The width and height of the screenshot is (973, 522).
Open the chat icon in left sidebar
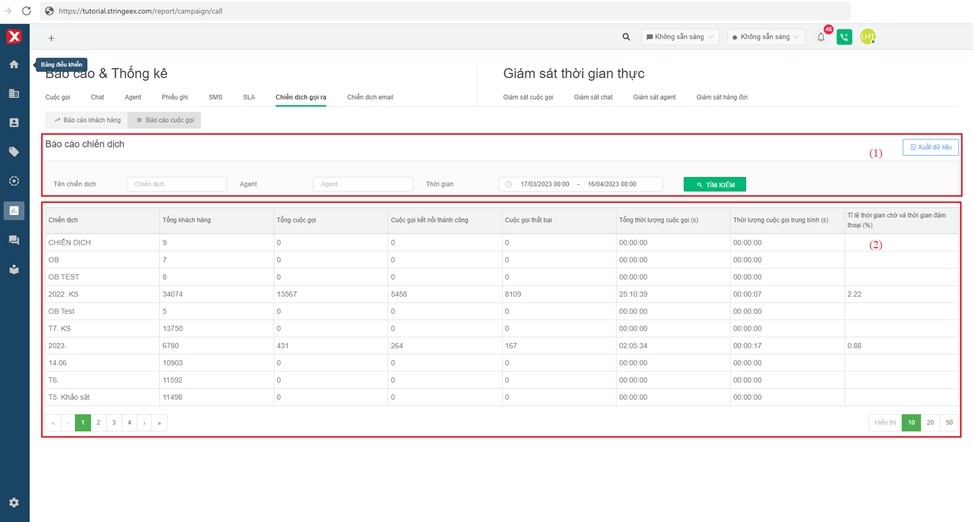[14, 240]
